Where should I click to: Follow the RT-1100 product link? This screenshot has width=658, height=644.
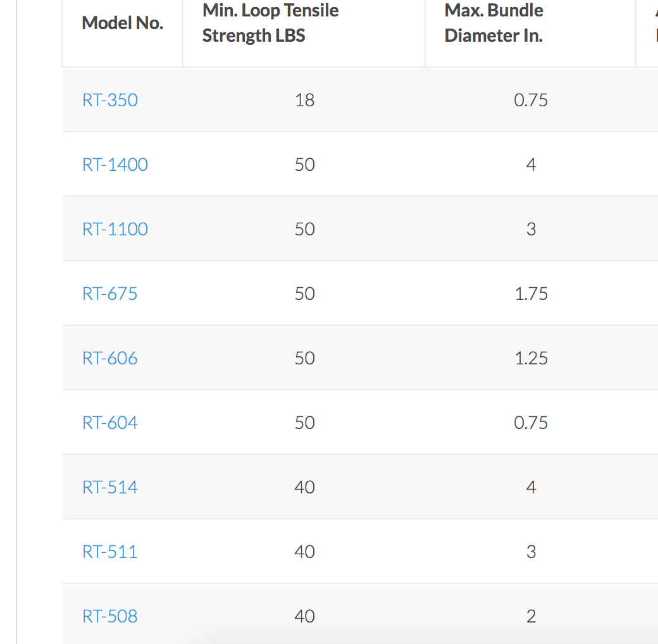pyautogui.click(x=115, y=229)
